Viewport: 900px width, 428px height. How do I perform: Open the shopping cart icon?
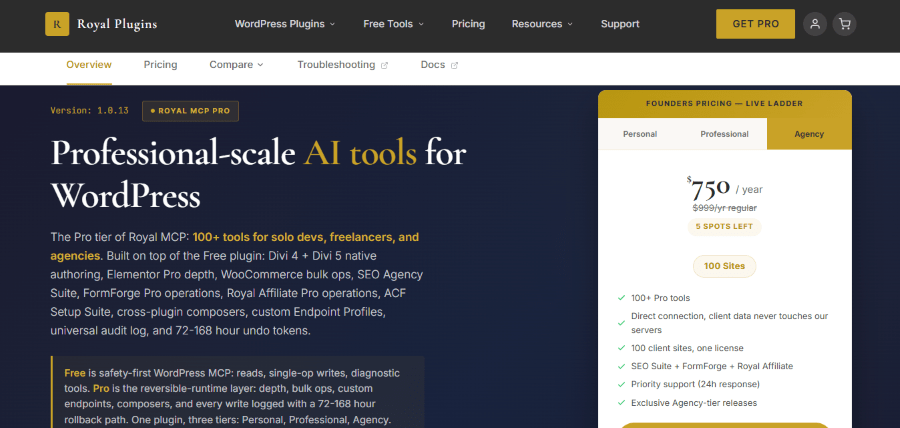(844, 24)
